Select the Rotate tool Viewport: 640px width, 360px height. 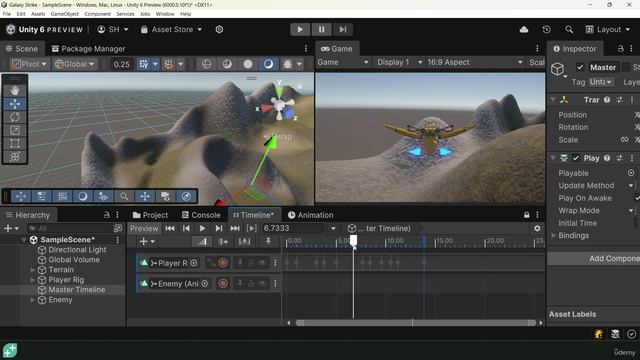(x=15, y=117)
